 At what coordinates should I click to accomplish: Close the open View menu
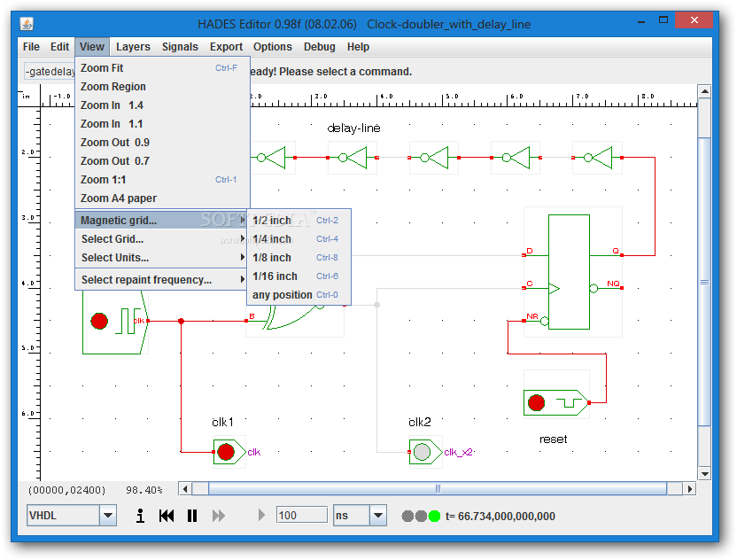click(91, 47)
